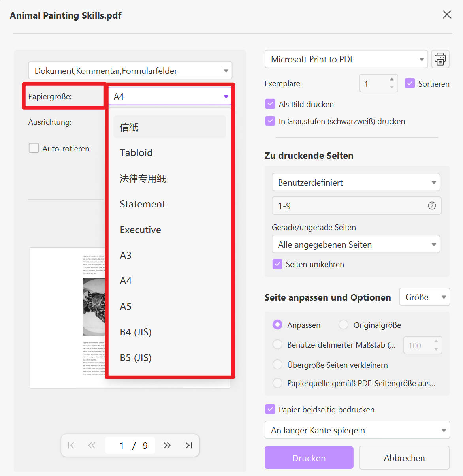Click the Drucken button
The height and width of the screenshot is (476, 463).
tap(309, 458)
